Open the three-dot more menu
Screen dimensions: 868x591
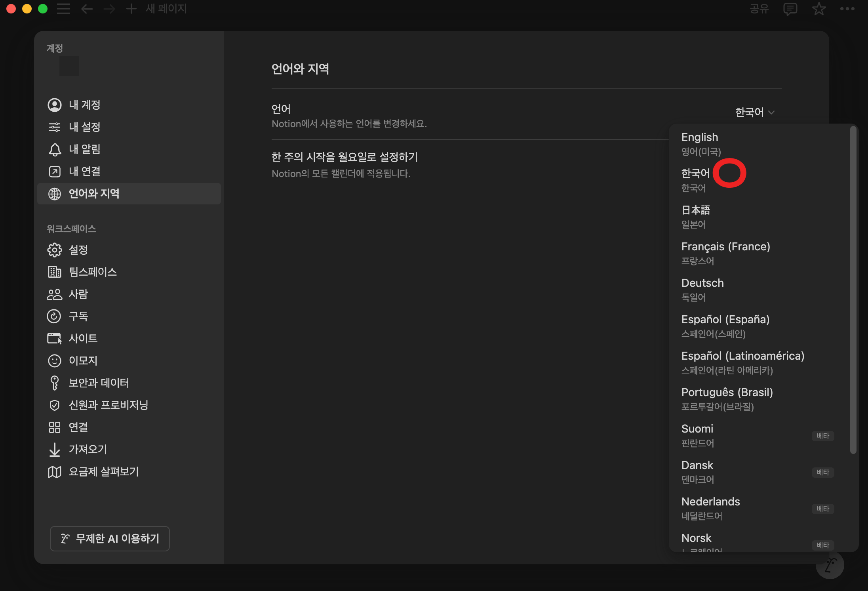(847, 9)
